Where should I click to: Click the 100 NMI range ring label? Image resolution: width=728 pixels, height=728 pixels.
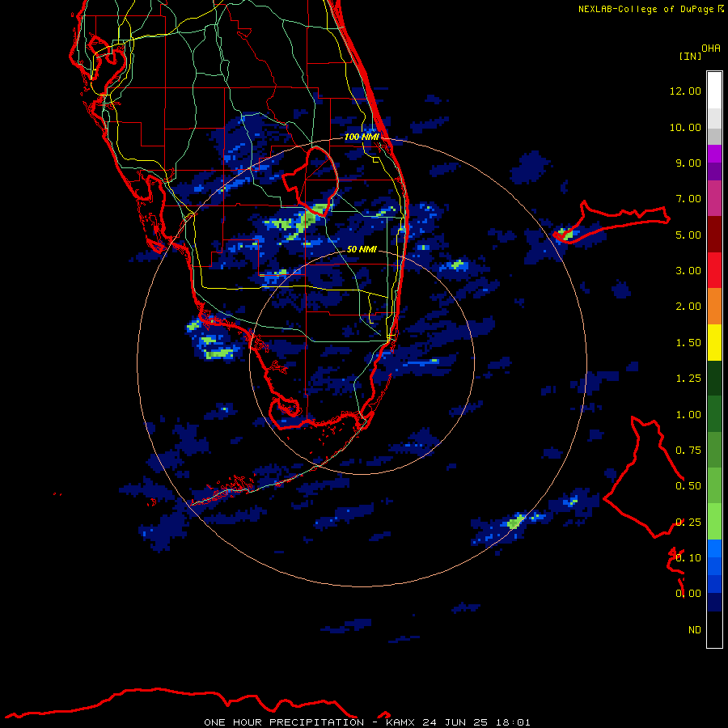[x=362, y=137]
